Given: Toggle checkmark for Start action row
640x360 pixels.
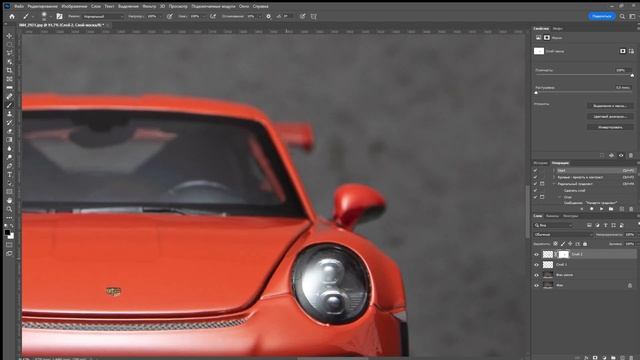Looking at the screenshot, I should click(535, 171).
